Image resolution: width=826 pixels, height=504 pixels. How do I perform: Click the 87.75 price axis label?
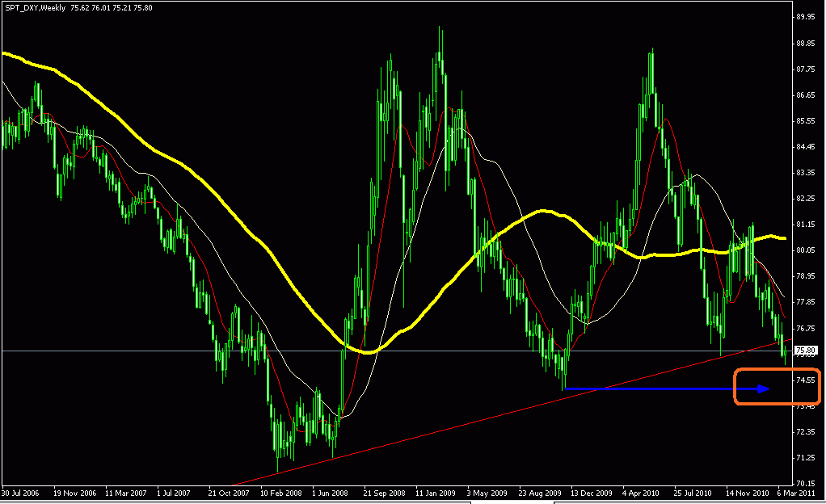[806, 69]
